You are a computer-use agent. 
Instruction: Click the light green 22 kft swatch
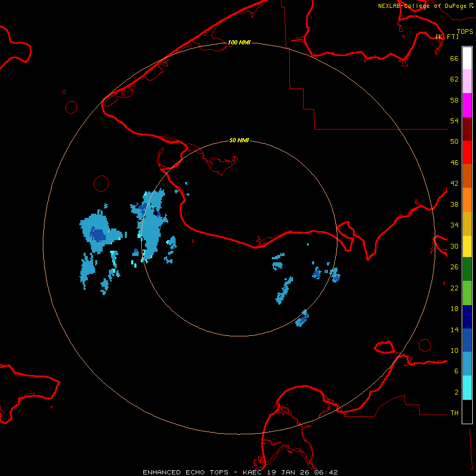(467, 292)
